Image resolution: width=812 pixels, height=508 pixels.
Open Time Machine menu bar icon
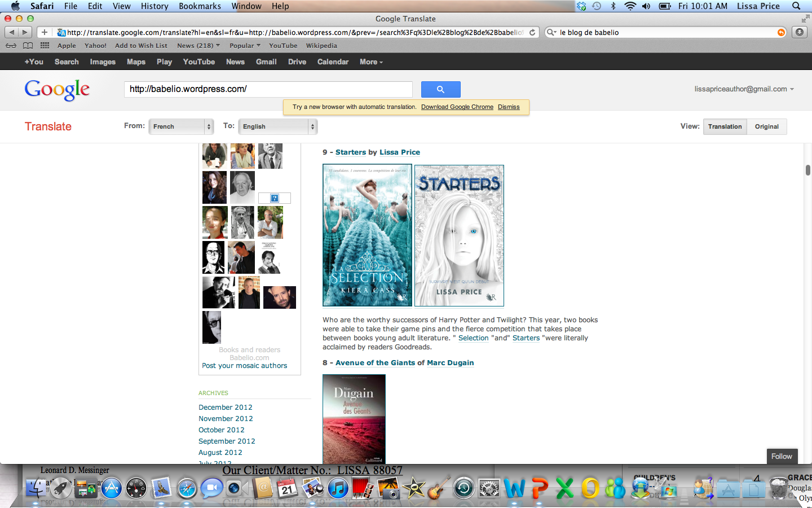[x=597, y=6]
